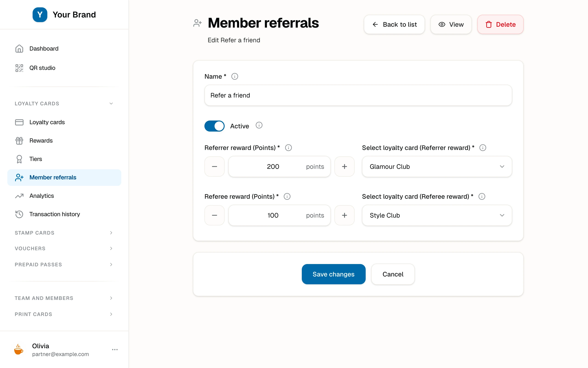
Task: Click the Transaction history clock icon
Action: pyautogui.click(x=19, y=214)
